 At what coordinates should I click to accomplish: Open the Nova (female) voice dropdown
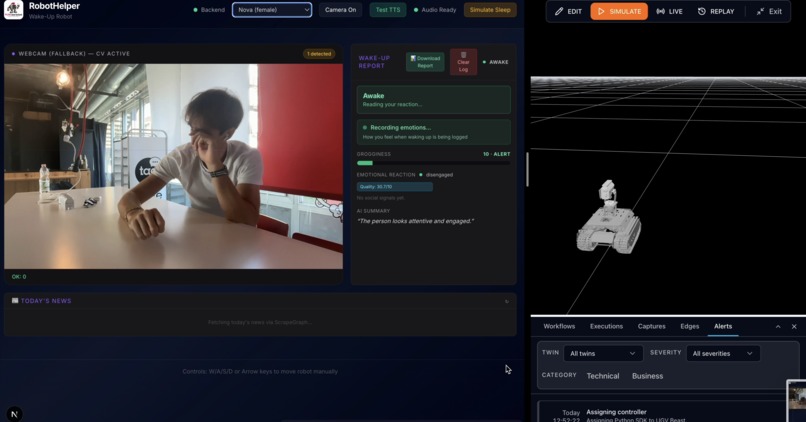tap(272, 10)
